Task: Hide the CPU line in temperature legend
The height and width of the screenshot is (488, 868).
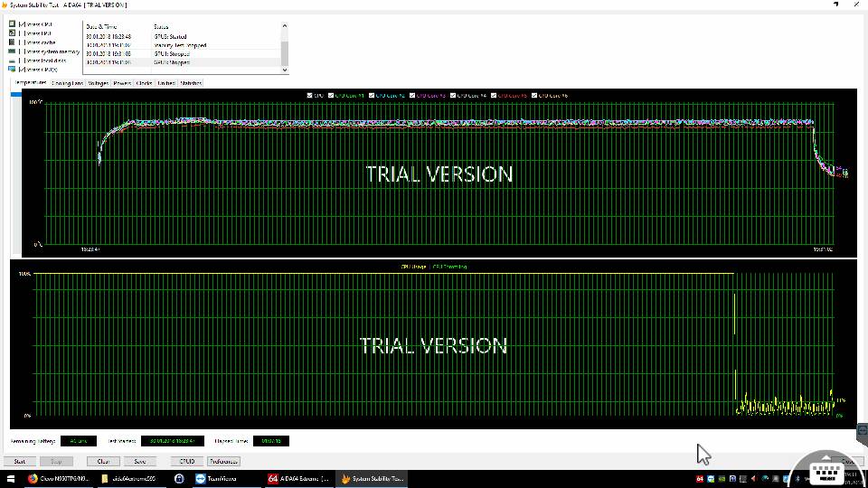Action: point(309,95)
